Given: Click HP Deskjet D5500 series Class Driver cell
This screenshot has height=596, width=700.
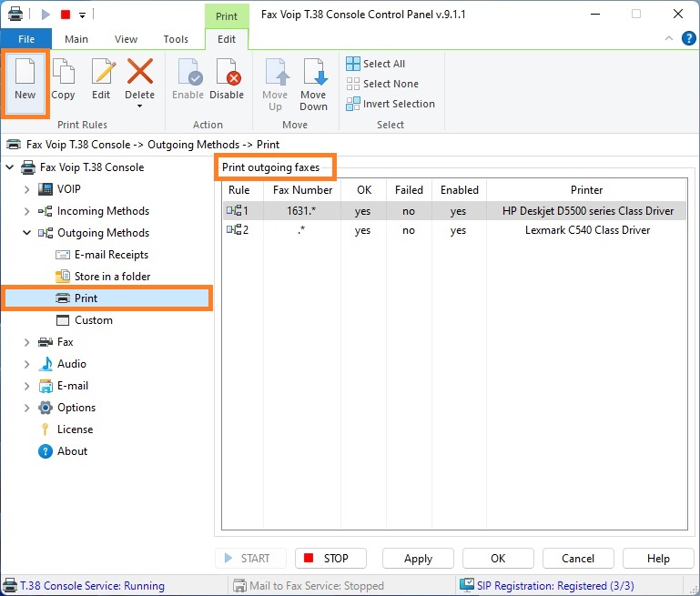Looking at the screenshot, I should coord(587,210).
